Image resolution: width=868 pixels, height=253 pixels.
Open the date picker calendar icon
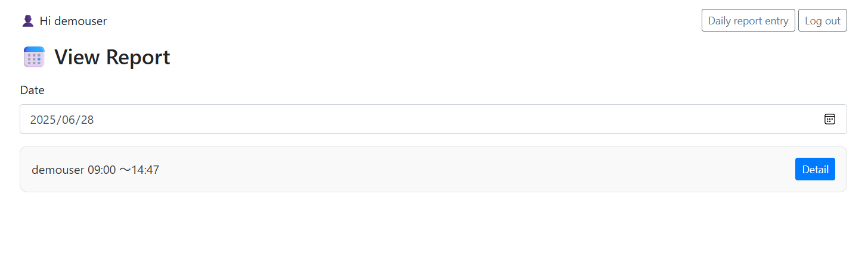pyautogui.click(x=829, y=119)
